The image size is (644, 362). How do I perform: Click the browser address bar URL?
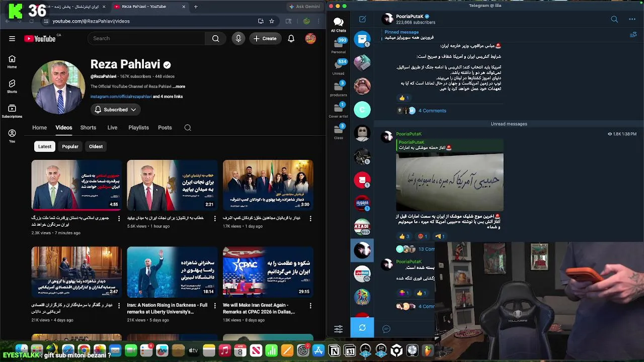point(91,21)
